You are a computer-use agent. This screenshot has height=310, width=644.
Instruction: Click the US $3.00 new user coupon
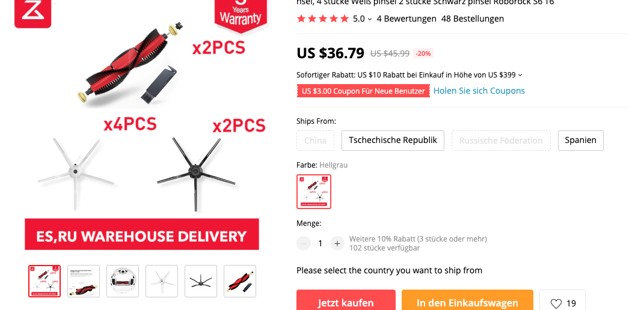[363, 91]
